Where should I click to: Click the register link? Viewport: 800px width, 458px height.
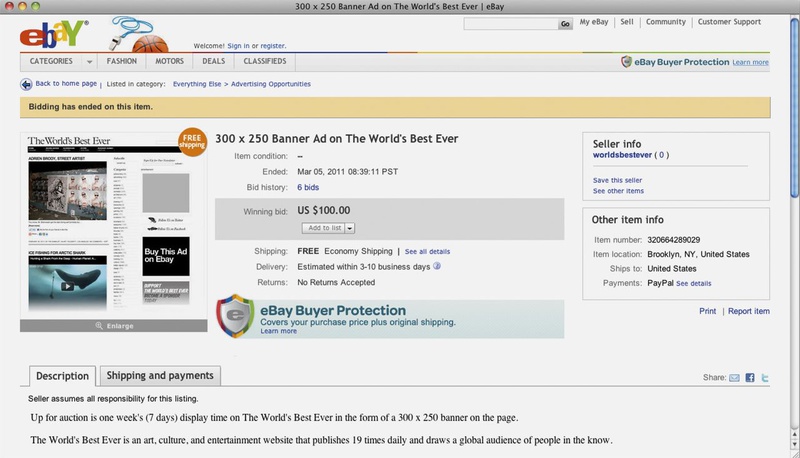point(272,46)
